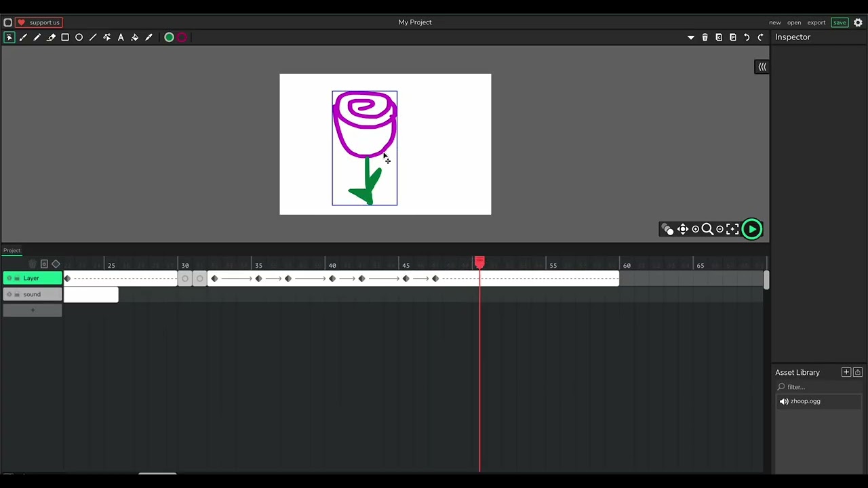Collapse the Inspector panel with chevrons
The width and height of the screenshot is (868, 488).
tap(762, 66)
